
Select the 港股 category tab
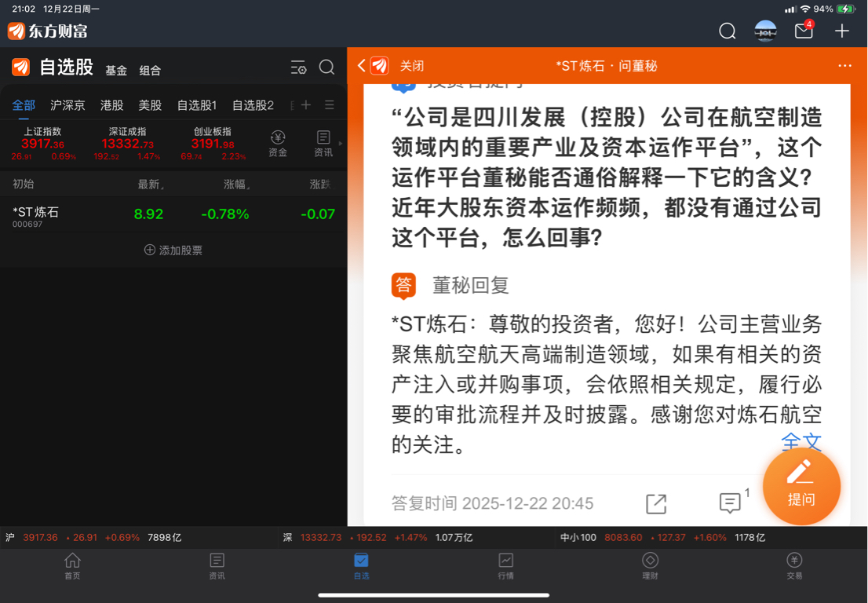click(111, 105)
